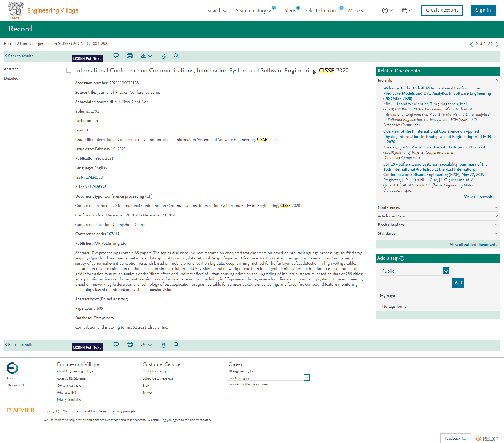Open All engineering jobs link

click(x=242, y=371)
